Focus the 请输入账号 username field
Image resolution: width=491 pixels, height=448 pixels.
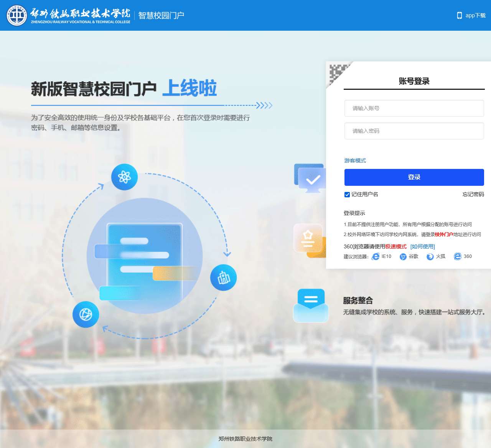414,108
